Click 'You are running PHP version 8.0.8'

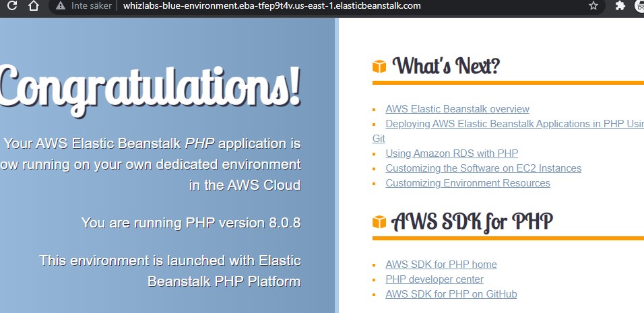tap(191, 223)
